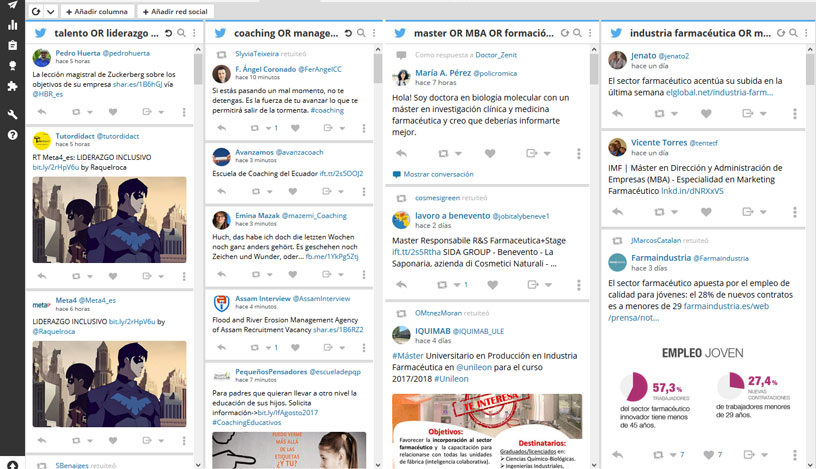This screenshot has height=469, width=816.
Task: Open Meta4's Nightwing image thumbnail
Action: [109, 384]
